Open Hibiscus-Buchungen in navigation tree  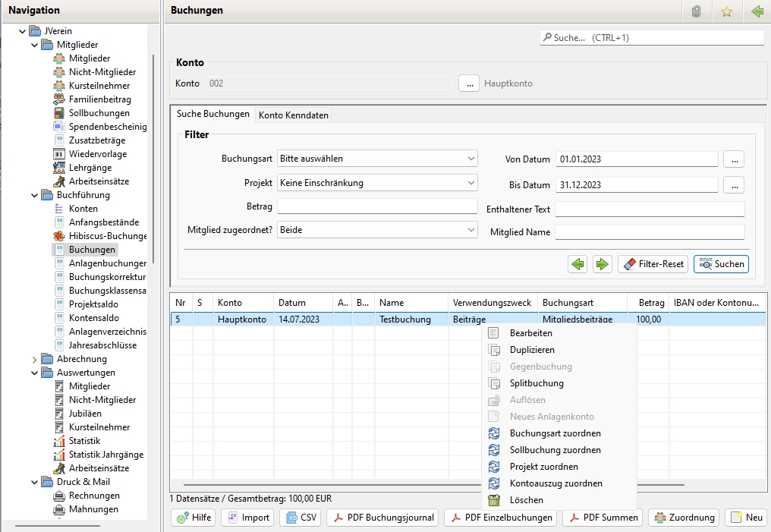107,236
